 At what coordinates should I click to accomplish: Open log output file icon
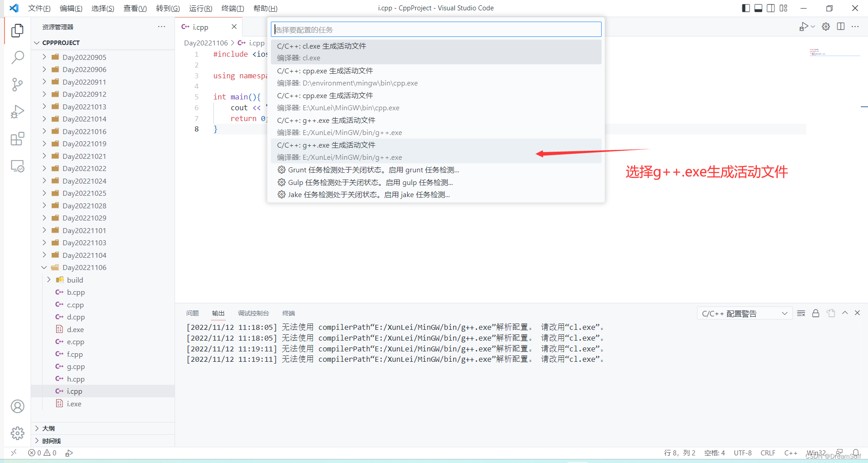(x=831, y=313)
